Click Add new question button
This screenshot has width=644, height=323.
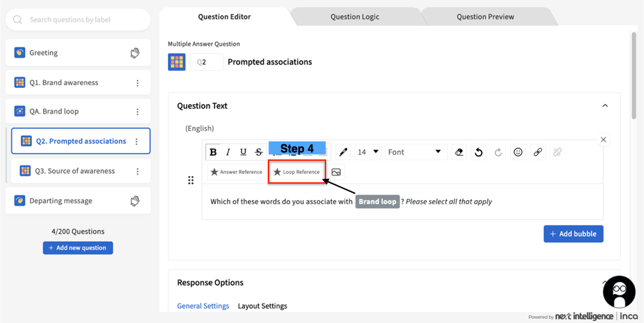(78, 248)
